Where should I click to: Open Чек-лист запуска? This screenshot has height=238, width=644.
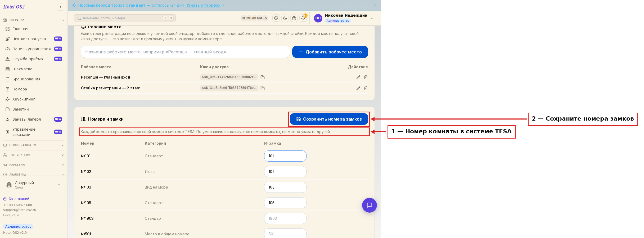pyautogui.click(x=34, y=39)
